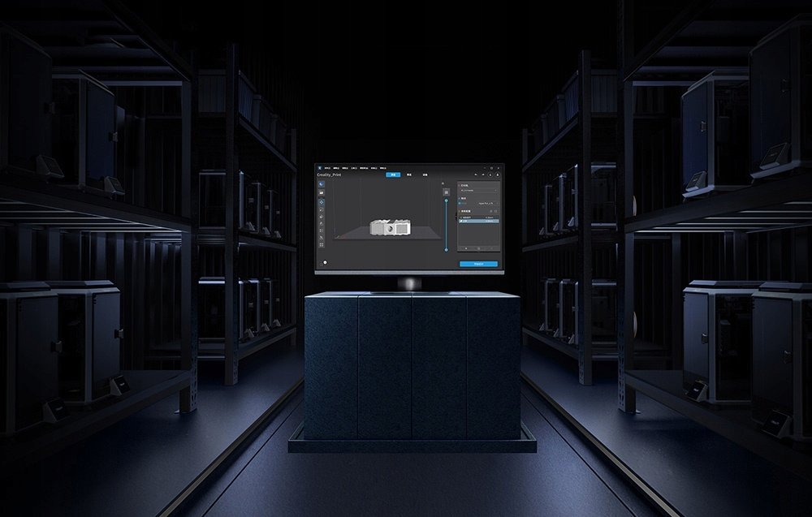The height and width of the screenshot is (517, 812).
Task: Click the square button above the layer slider
Action: (445, 191)
